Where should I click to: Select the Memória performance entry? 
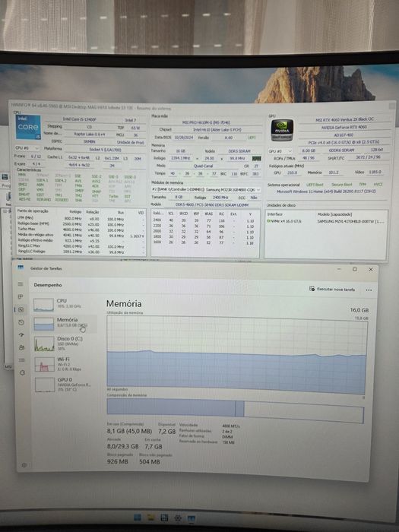tap(65, 323)
